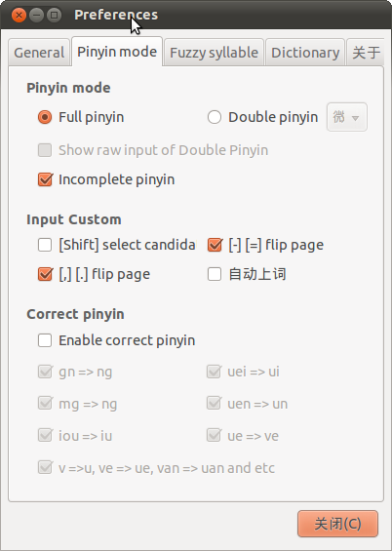The width and height of the screenshot is (392, 551).
Task: Toggle Show raw input of Double Pinyin
Action: click(x=153, y=150)
